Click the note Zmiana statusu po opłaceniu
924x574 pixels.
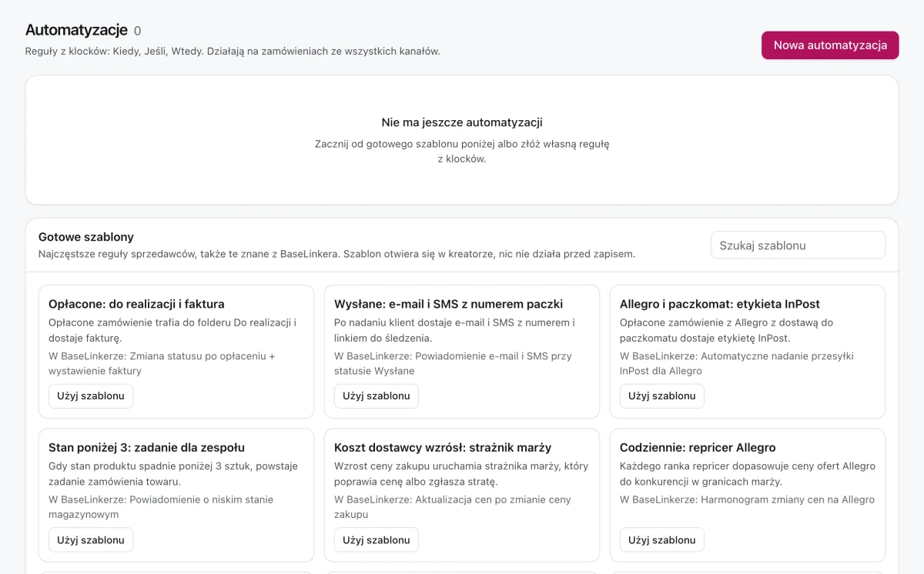coord(162,363)
